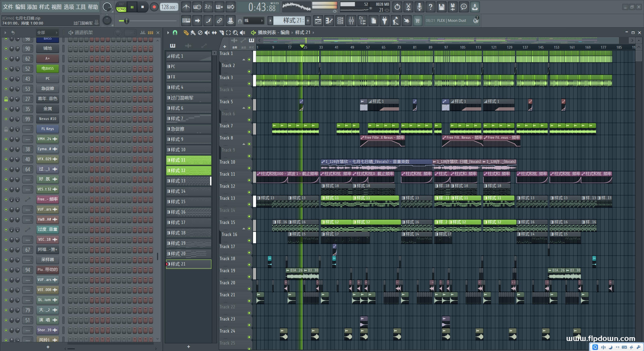Select the pencil draw tool in playlist
This screenshot has height=351, width=644.
pyautogui.click(x=186, y=33)
